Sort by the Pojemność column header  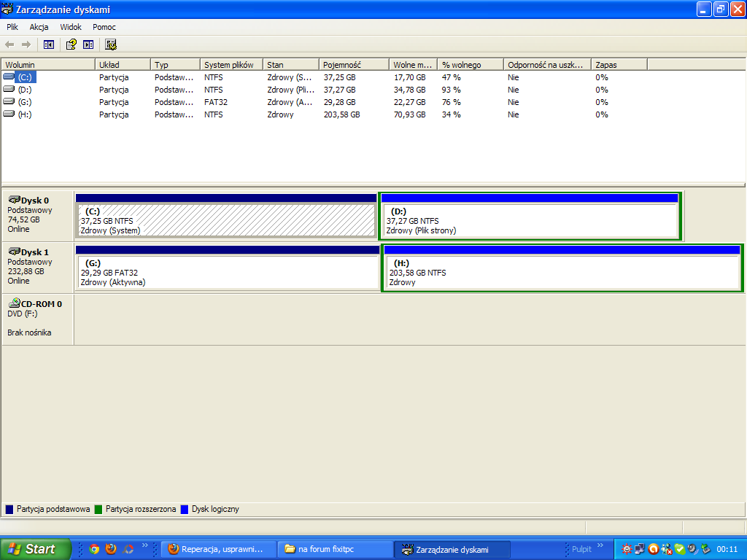pos(354,65)
